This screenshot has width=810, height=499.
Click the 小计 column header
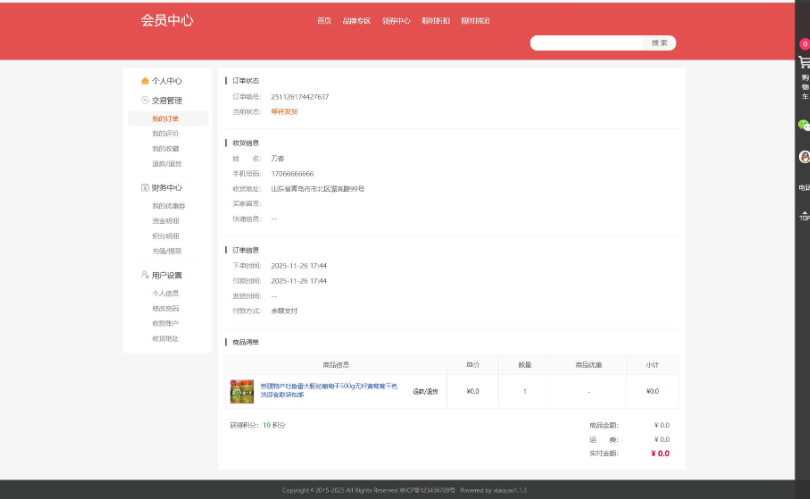(652, 365)
